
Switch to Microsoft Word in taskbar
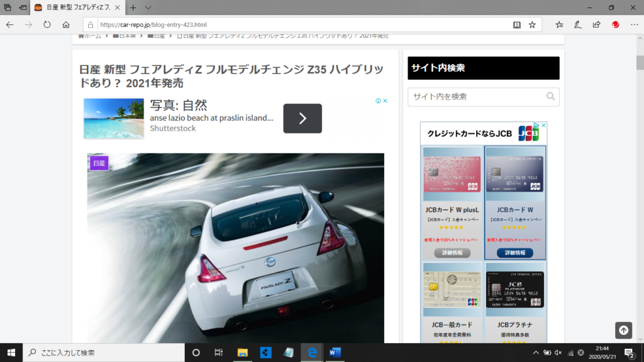point(335,353)
